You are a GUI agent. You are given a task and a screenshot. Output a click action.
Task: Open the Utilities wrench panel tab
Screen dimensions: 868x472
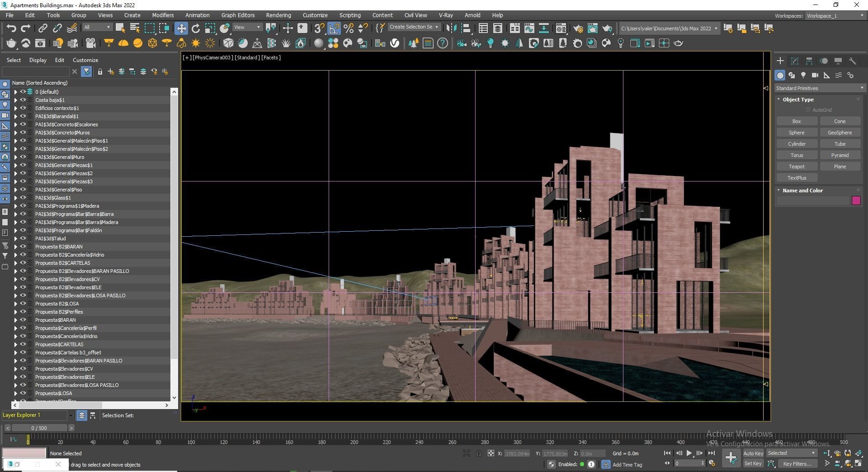point(853,61)
